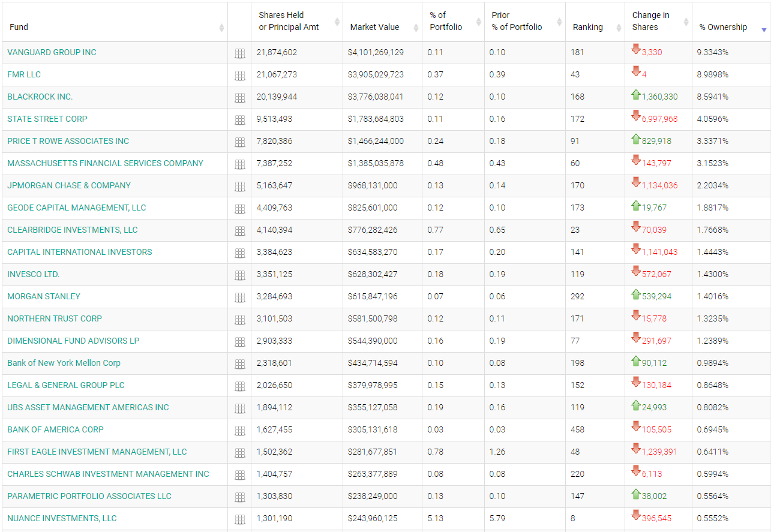Viewport: 771px width, 532px height.
Task: Open PRICE T ROWE ASSOCIATES INC link
Action: click(x=68, y=141)
